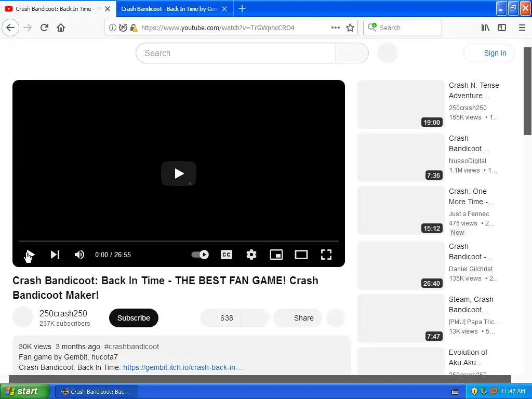Close the YouTube browser tab

click(108, 9)
